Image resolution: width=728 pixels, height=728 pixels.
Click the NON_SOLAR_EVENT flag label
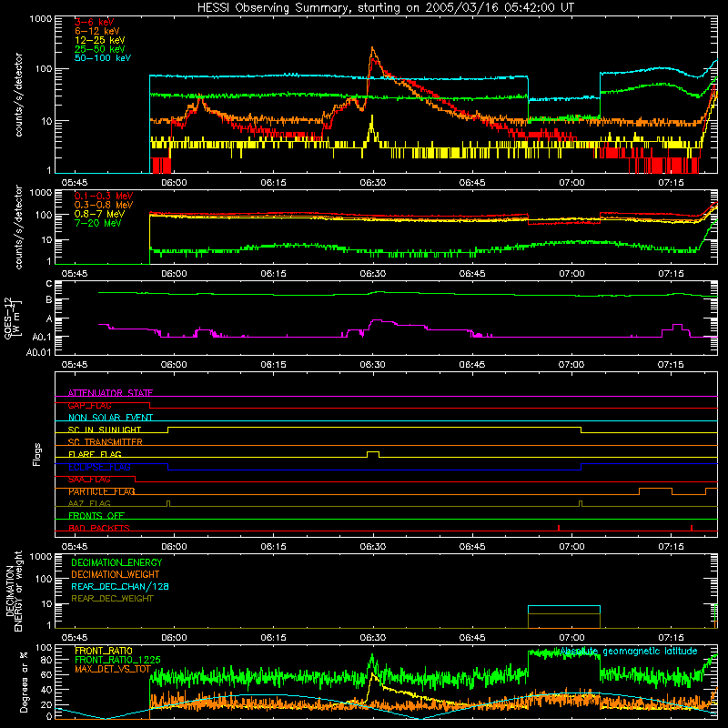(110, 418)
